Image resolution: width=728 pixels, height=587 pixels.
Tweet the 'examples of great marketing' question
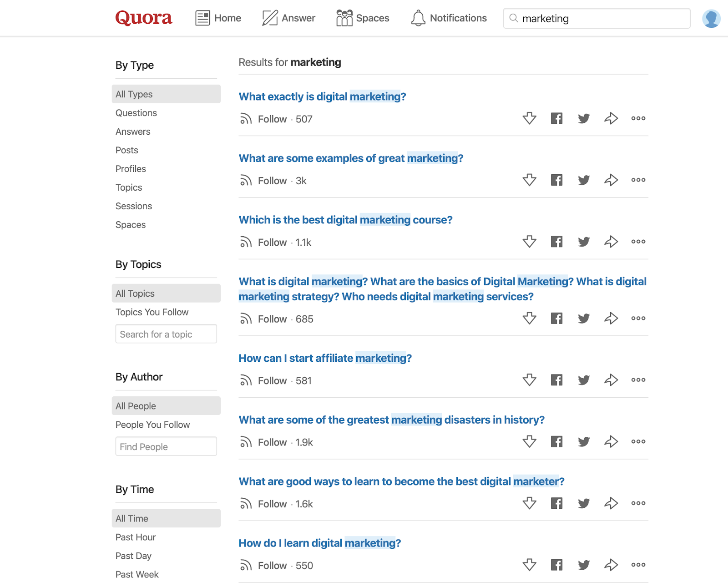[584, 180]
